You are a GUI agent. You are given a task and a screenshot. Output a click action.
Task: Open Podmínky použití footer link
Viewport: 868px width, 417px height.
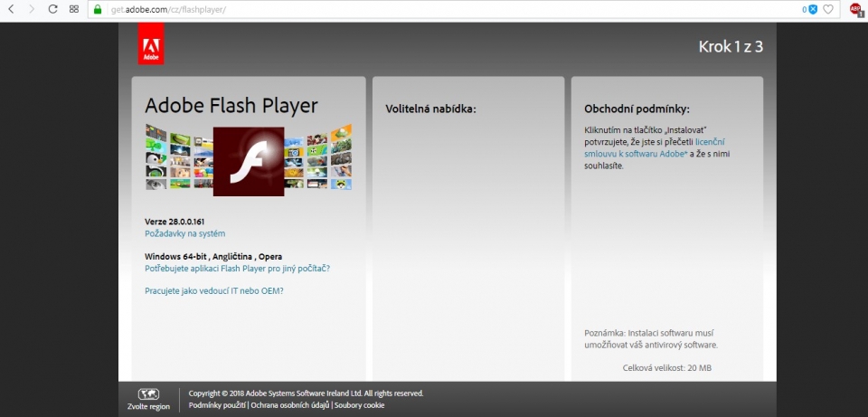(218, 405)
